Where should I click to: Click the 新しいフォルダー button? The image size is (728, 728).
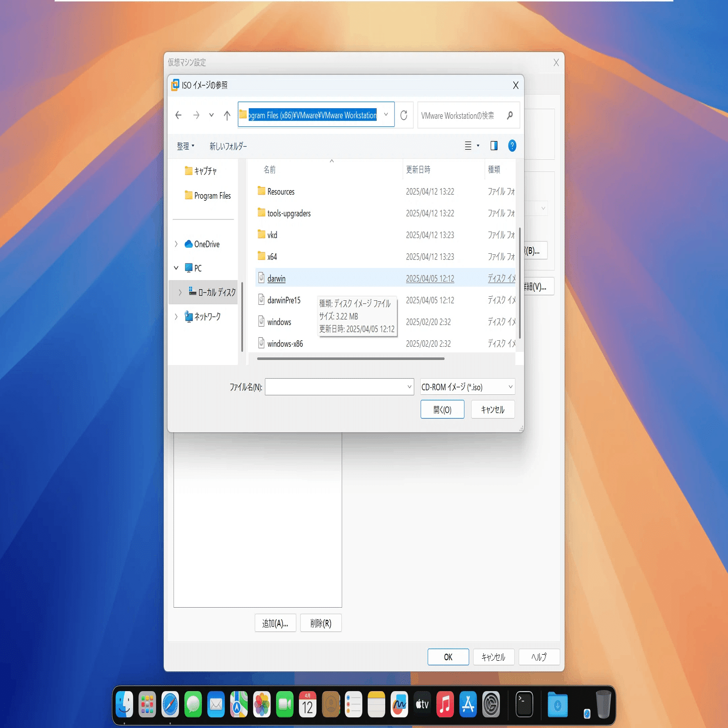[x=227, y=146]
